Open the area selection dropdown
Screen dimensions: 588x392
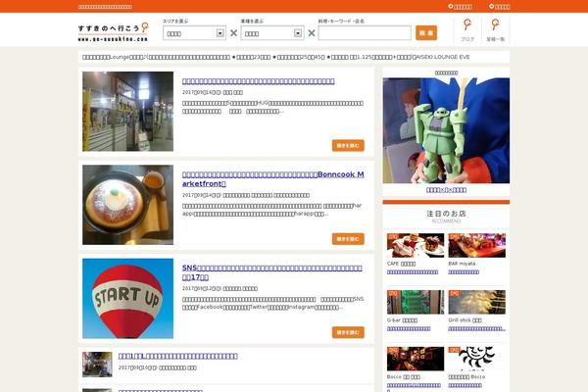click(x=194, y=33)
